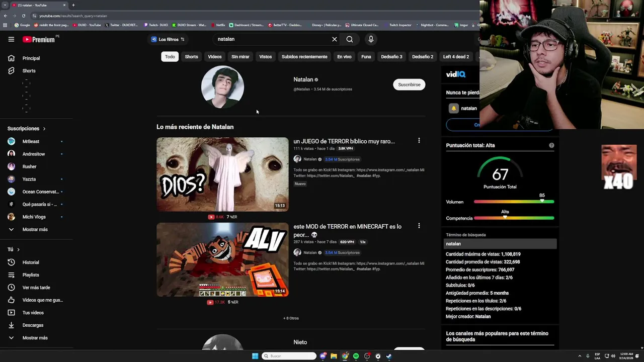This screenshot has height=362, width=644.
Task: Select the En vivo filter chip
Action: (344, 57)
